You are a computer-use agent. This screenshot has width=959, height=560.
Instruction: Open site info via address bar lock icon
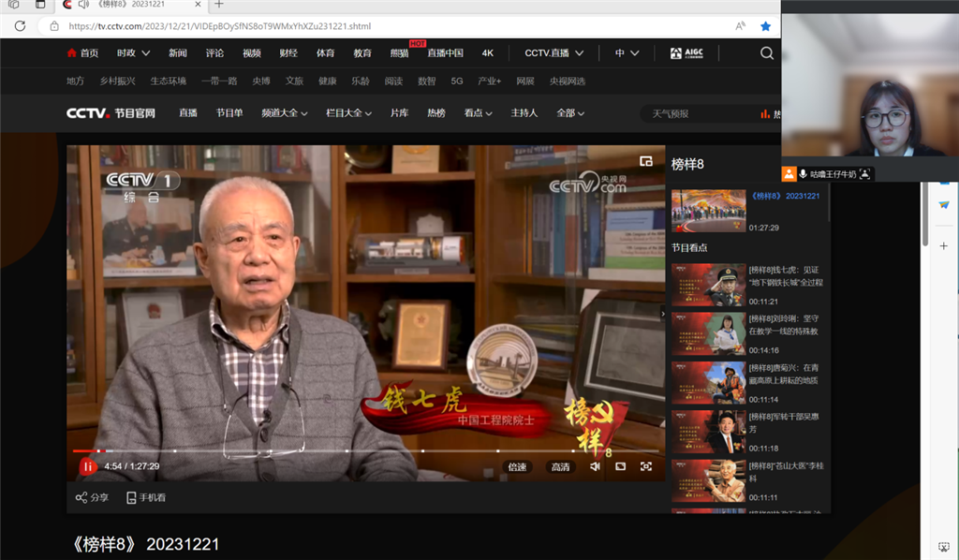point(54,26)
